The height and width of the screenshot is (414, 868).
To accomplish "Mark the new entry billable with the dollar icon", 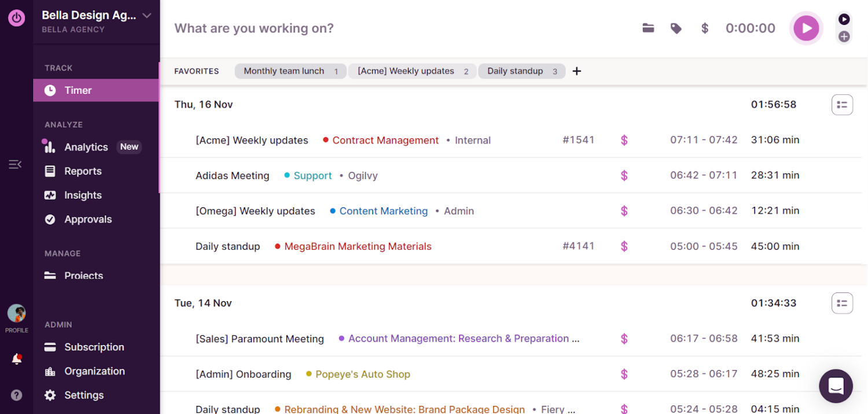I will 705,27.
